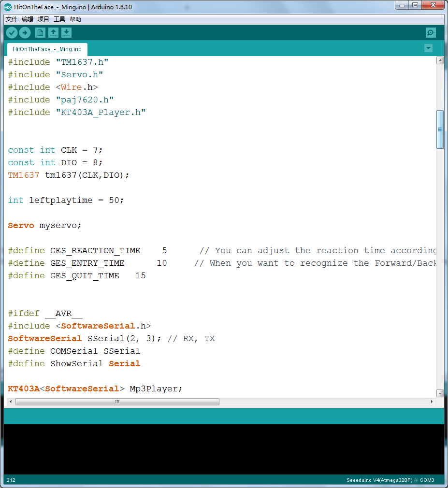
Task: Click the '// RX, TX' comment
Action: coord(191,339)
